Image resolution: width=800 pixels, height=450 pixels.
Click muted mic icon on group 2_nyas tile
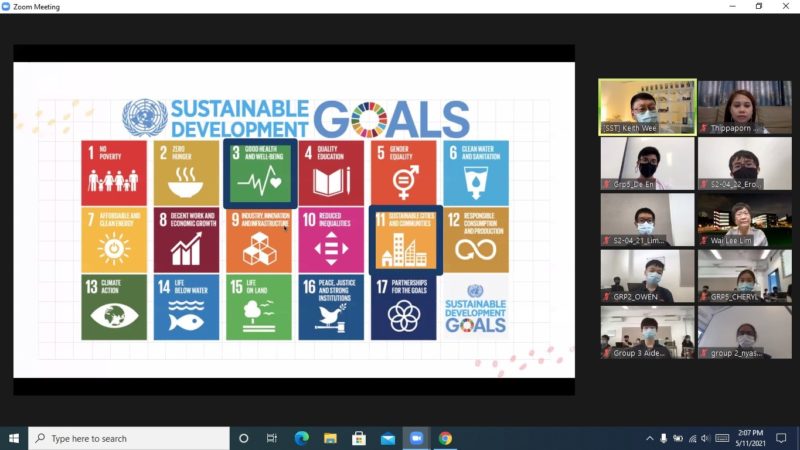[x=705, y=353]
